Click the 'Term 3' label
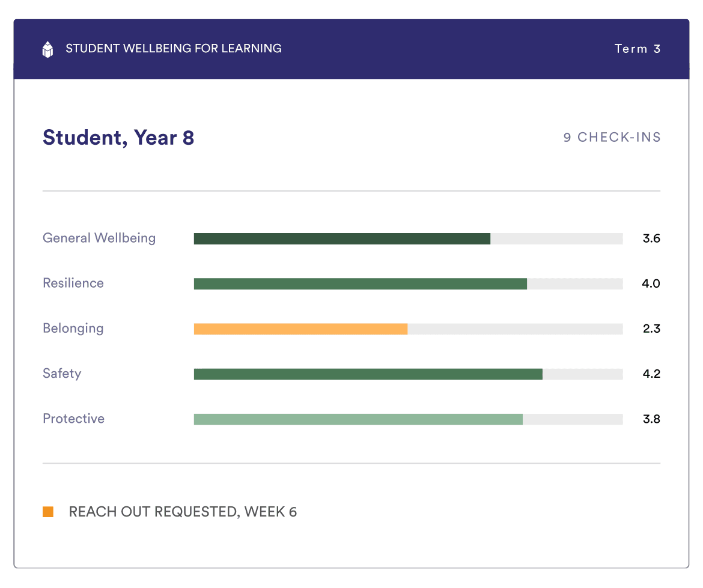The height and width of the screenshot is (588, 703). tap(637, 49)
